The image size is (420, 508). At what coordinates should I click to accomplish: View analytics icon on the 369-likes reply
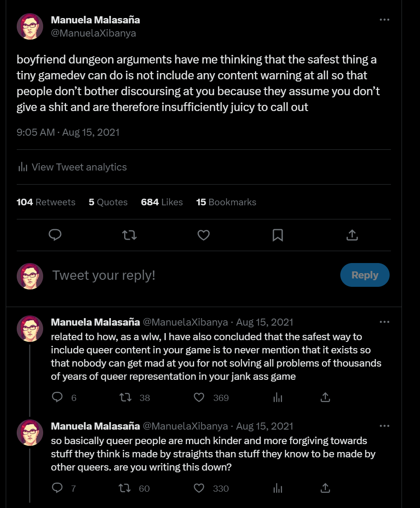tap(278, 397)
